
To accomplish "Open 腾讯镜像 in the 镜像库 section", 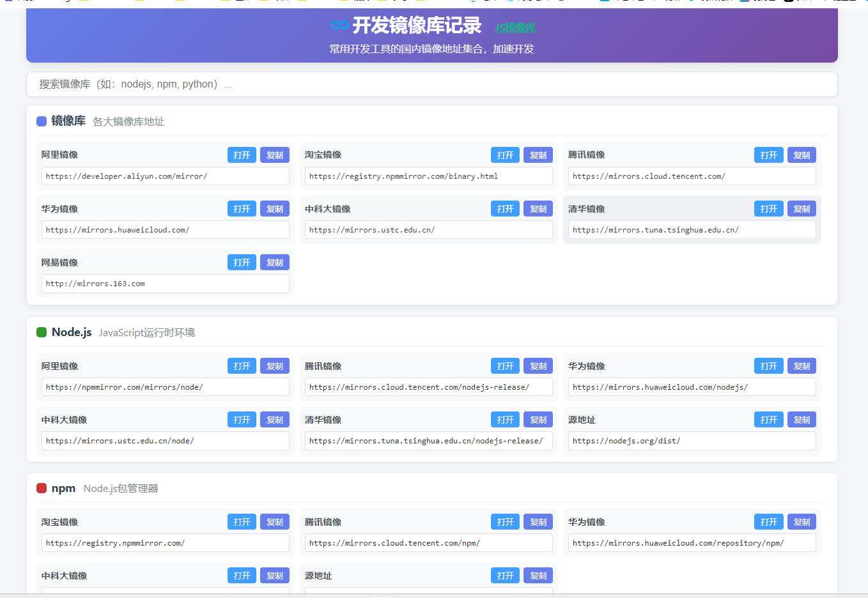I will (768, 155).
